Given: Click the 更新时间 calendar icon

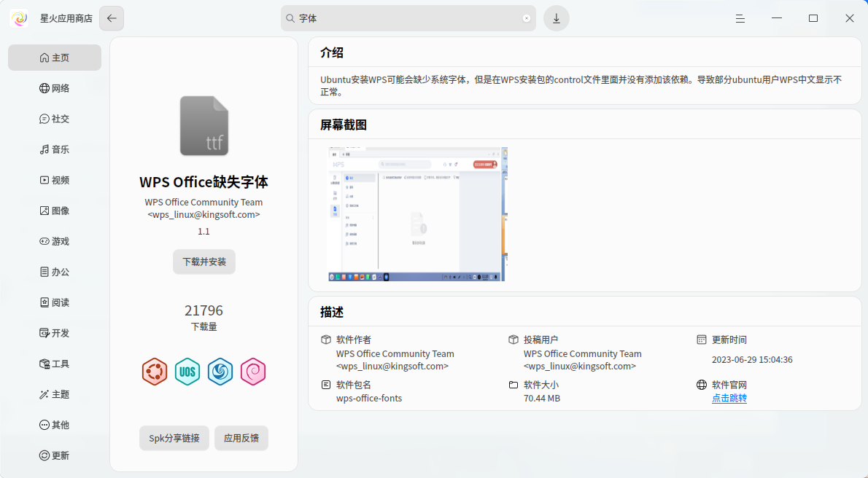Looking at the screenshot, I should pos(702,340).
